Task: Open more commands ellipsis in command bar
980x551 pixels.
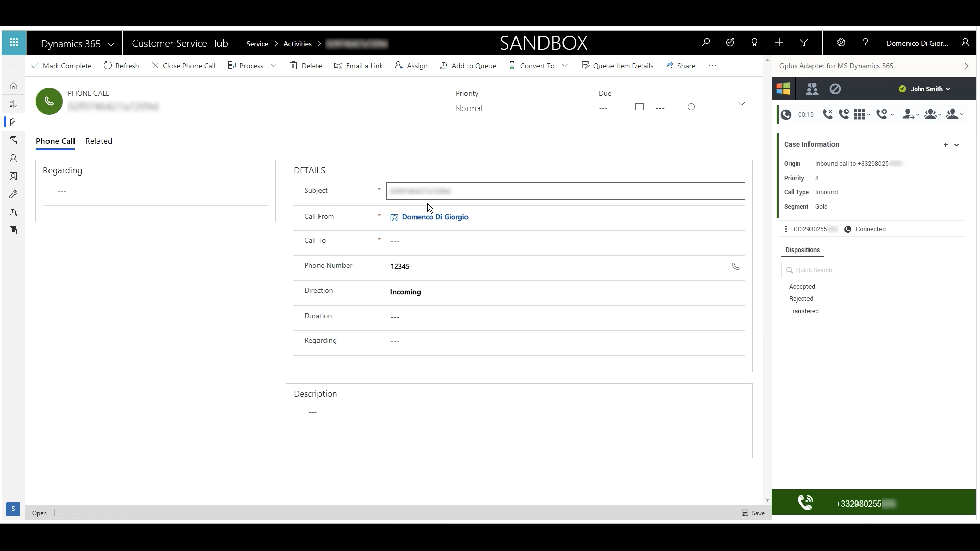Action: pos(713,65)
